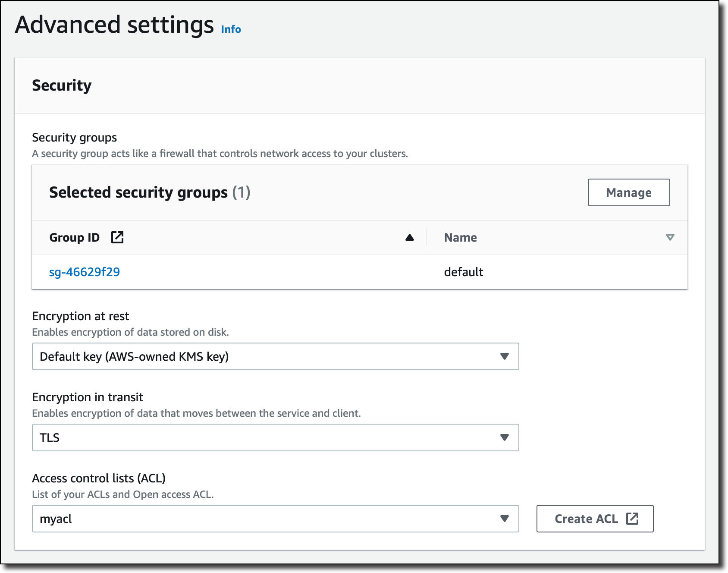728x573 pixels.
Task: Click the Encryption at rest field label
Action: point(80,316)
